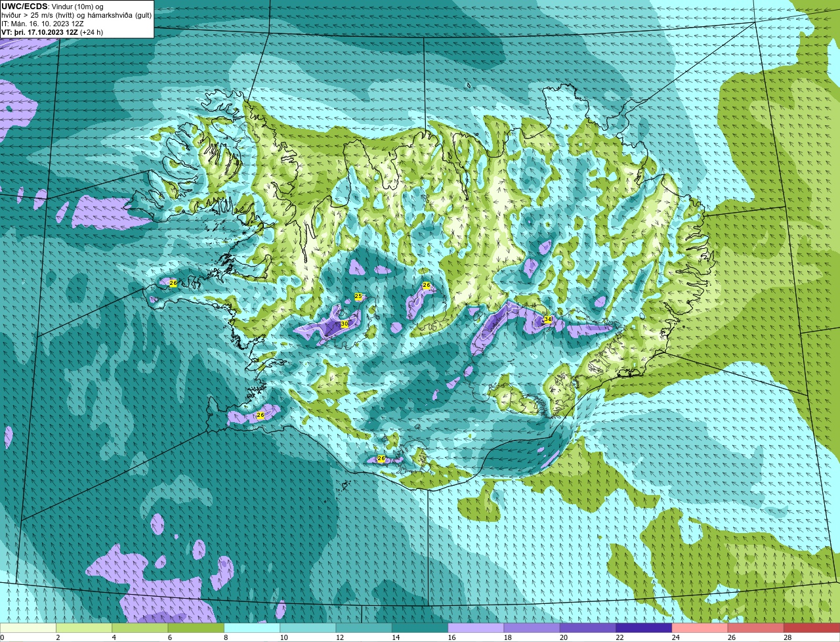Click the legend scale number 2

pos(58,637)
